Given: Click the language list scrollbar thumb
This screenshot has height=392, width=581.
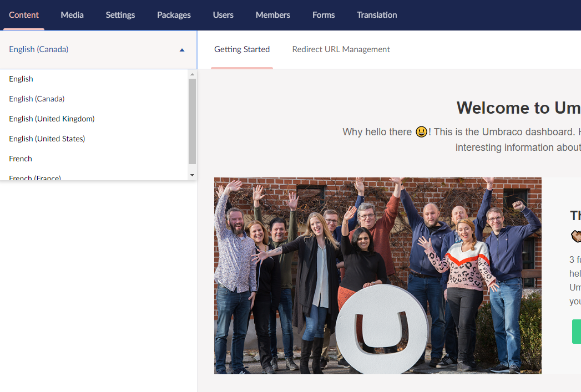Looking at the screenshot, I should 192,121.
